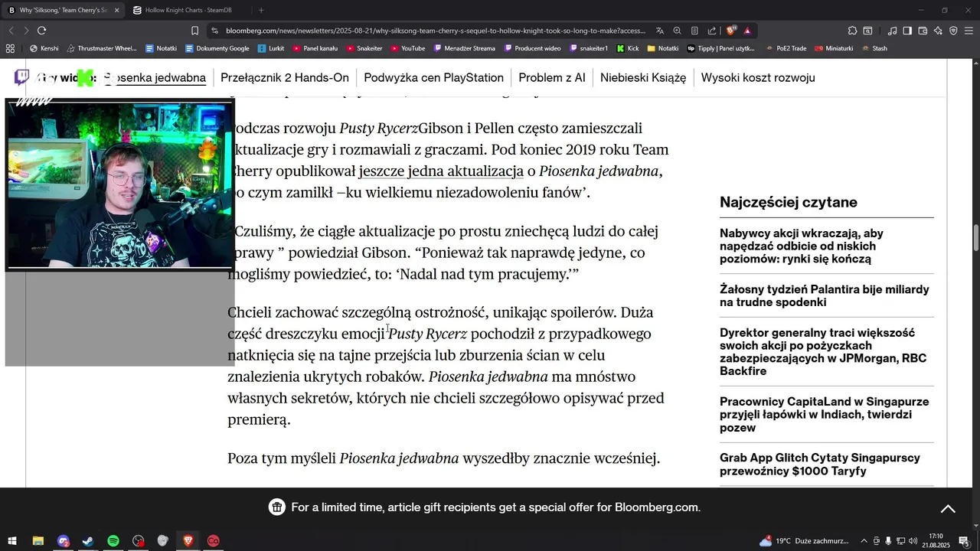This screenshot has height=551, width=980.
Task: Open Kenshi bookmark
Action: (44, 48)
